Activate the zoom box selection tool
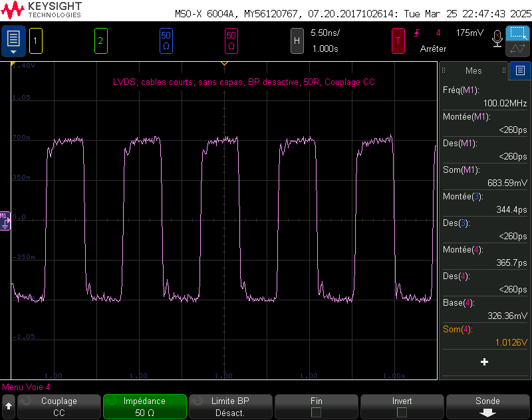 pos(517,33)
